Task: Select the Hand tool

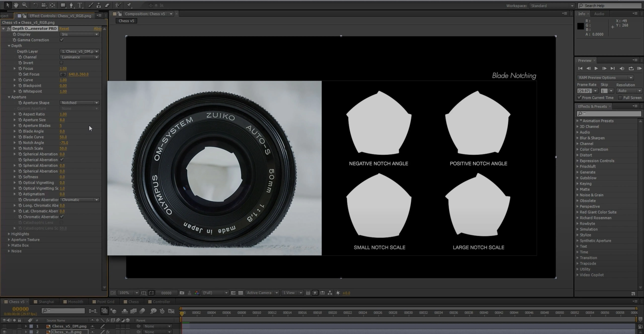Action: click(16, 5)
